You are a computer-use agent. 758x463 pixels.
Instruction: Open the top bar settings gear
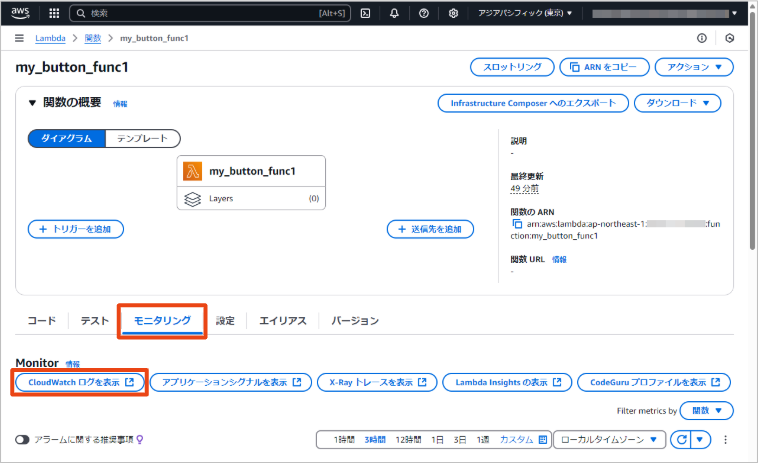pyautogui.click(x=453, y=13)
